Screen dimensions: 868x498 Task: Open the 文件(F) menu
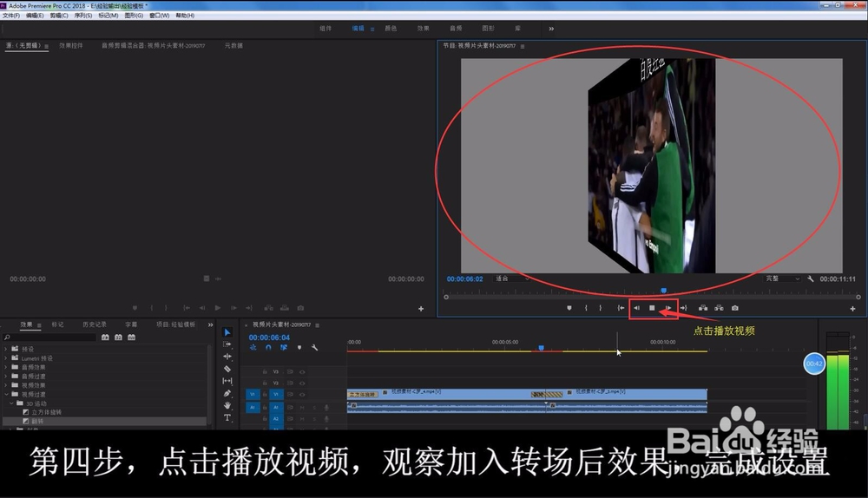11,16
